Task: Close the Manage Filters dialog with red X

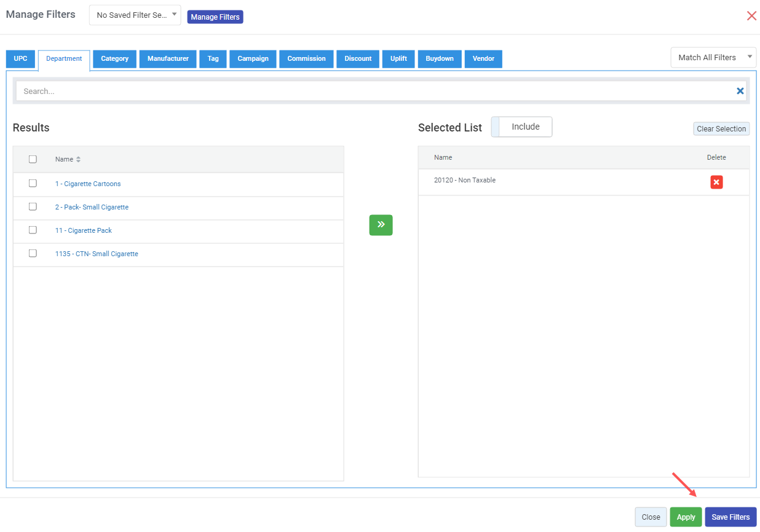Action: pyautogui.click(x=751, y=16)
